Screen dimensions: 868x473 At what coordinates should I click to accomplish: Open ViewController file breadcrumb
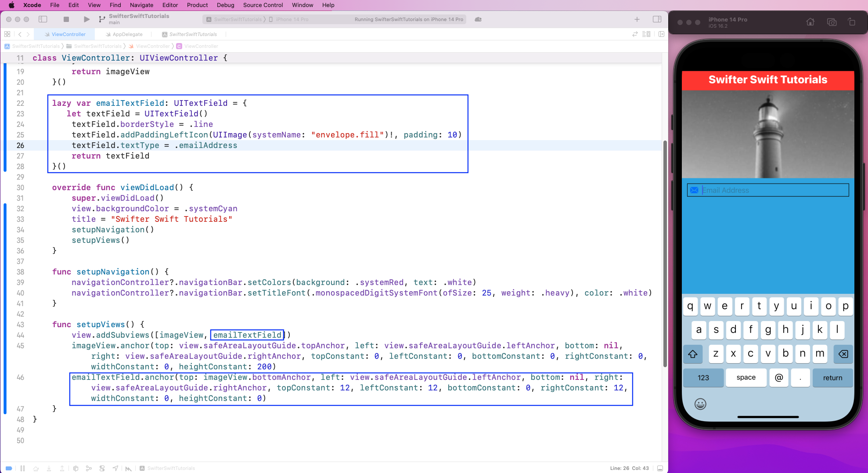coord(149,46)
